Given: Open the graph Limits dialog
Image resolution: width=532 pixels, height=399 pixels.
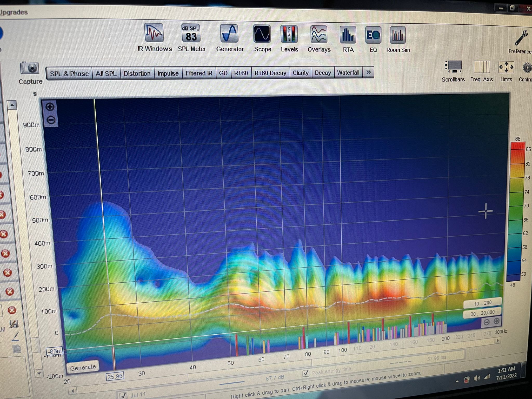Looking at the screenshot, I should (506, 68).
